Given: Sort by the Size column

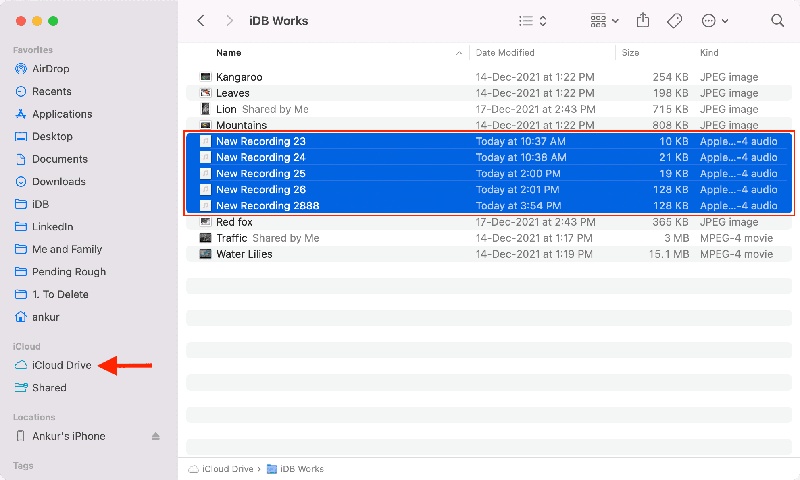Looking at the screenshot, I should tap(630, 53).
